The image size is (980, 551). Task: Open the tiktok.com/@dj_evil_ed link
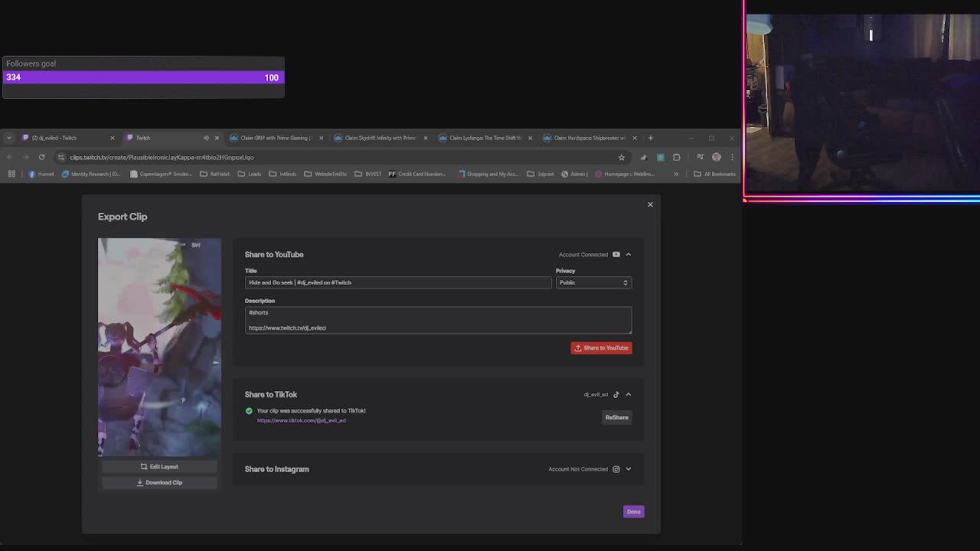(x=301, y=420)
